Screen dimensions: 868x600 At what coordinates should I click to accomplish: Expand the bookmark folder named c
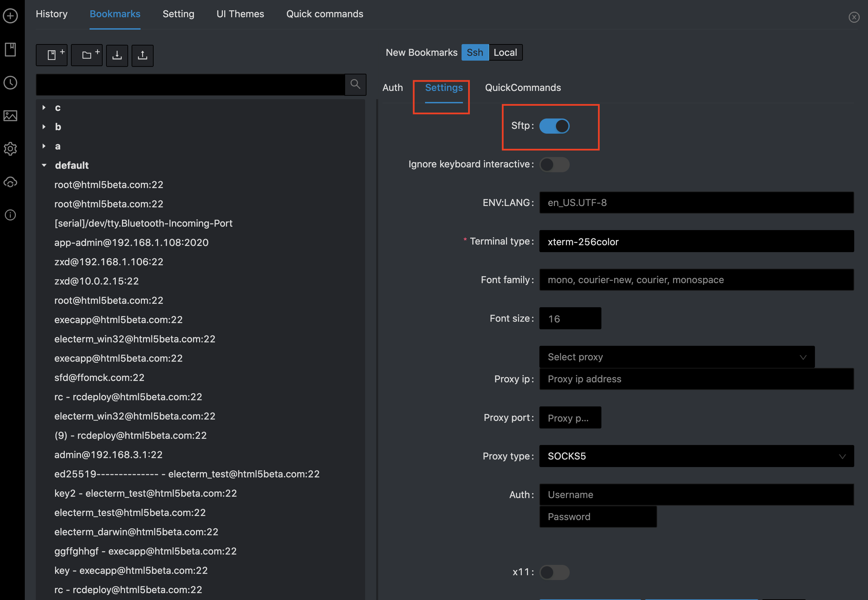click(x=44, y=108)
